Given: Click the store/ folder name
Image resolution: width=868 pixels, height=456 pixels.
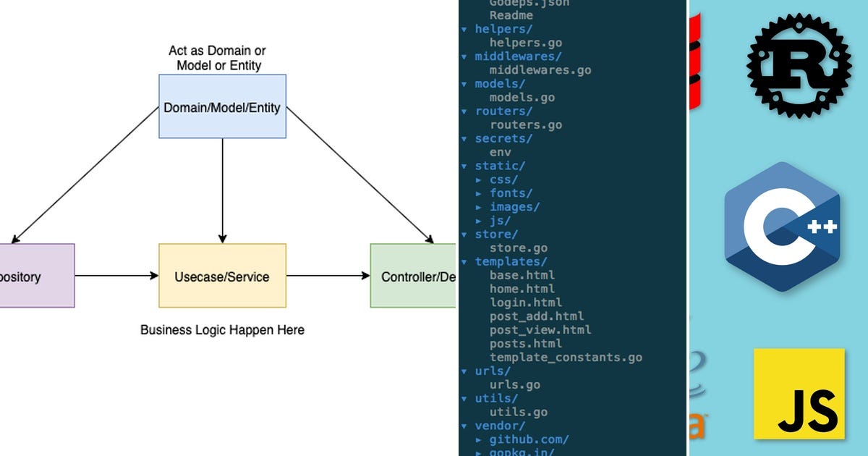Looking at the screenshot, I should pyautogui.click(x=497, y=235).
